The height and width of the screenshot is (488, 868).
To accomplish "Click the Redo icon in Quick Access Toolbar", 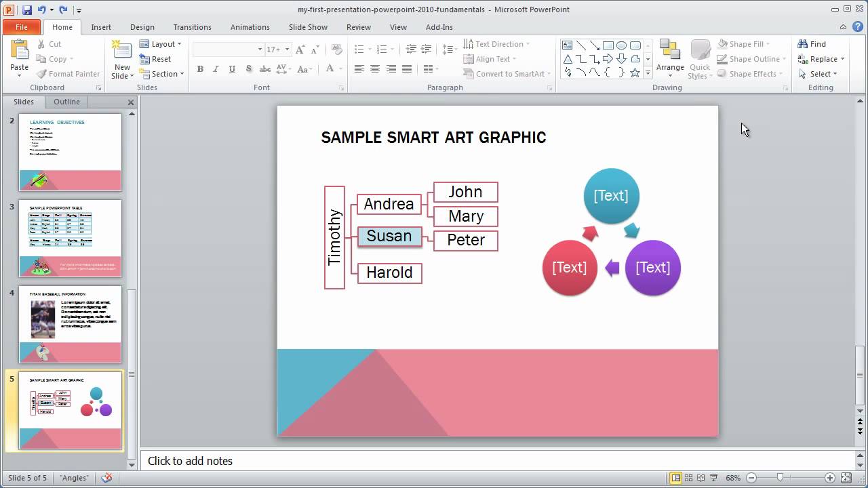I will 63,10.
